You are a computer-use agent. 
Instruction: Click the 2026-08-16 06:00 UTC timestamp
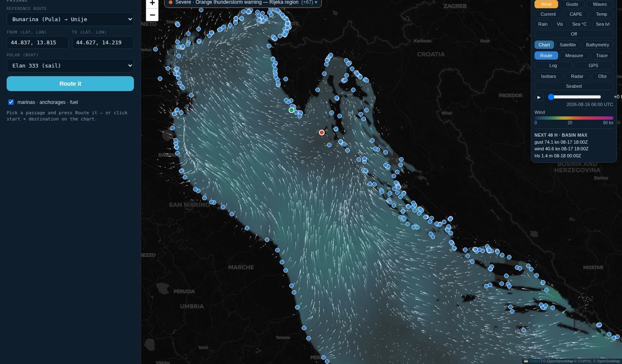pyautogui.click(x=590, y=104)
